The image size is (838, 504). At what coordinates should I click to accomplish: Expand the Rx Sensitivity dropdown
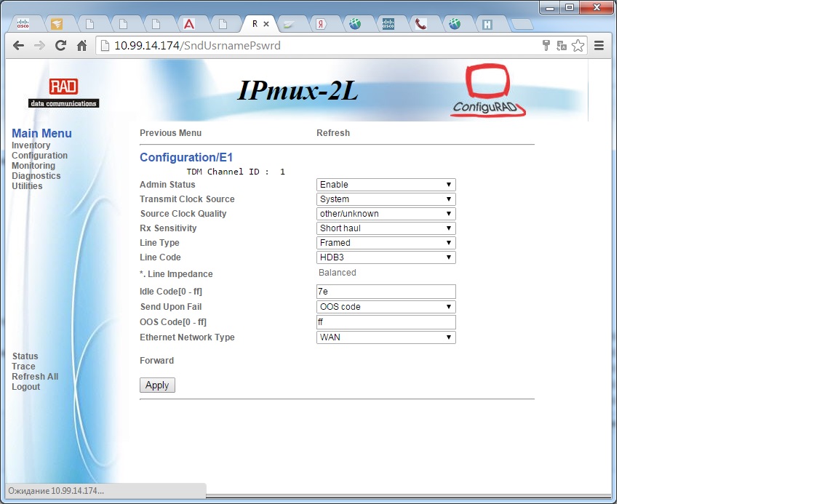click(x=386, y=228)
